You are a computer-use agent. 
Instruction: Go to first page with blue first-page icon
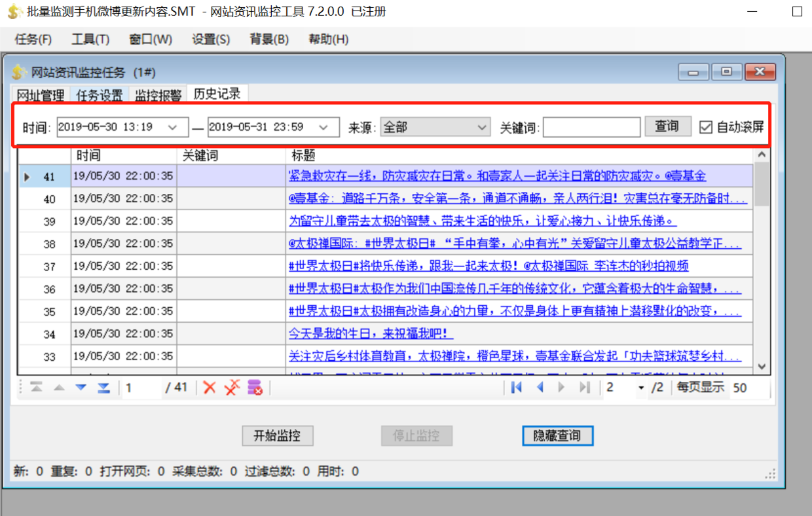[x=517, y=388]
